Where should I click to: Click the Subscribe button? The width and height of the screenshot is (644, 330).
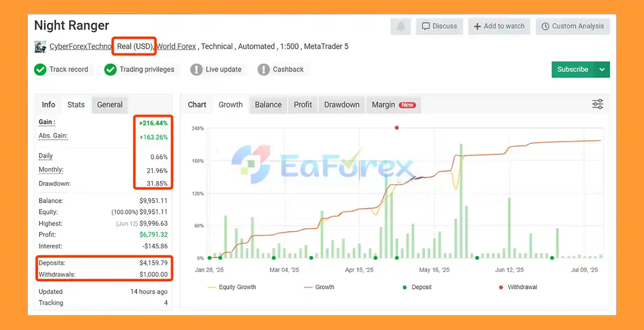point(573,70)
